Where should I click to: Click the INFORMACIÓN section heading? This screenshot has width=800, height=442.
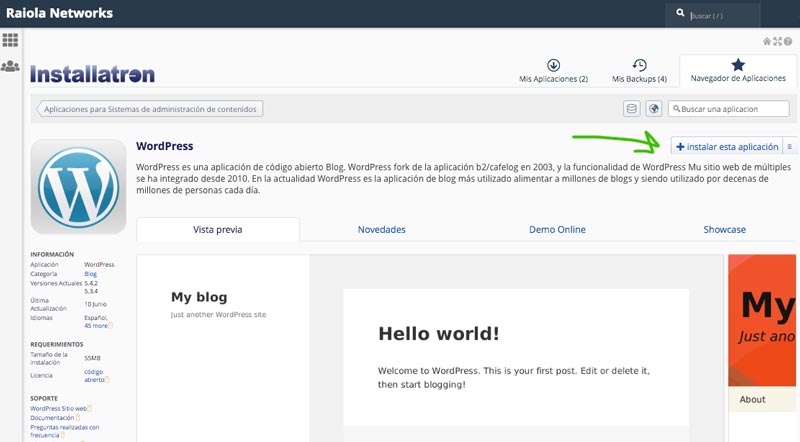52,254
